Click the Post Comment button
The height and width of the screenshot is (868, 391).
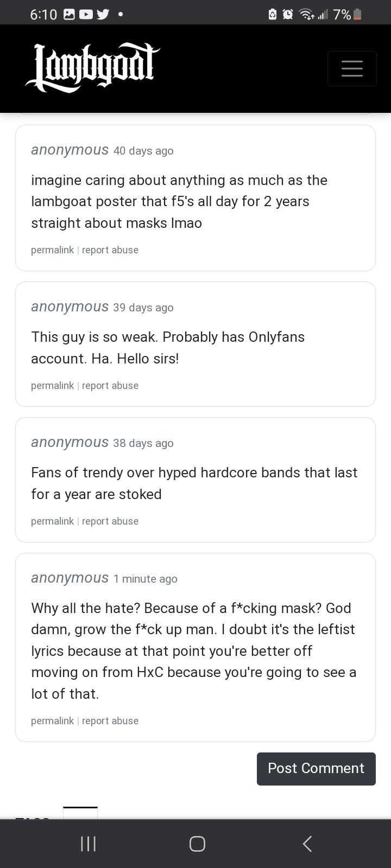point(316,768)
